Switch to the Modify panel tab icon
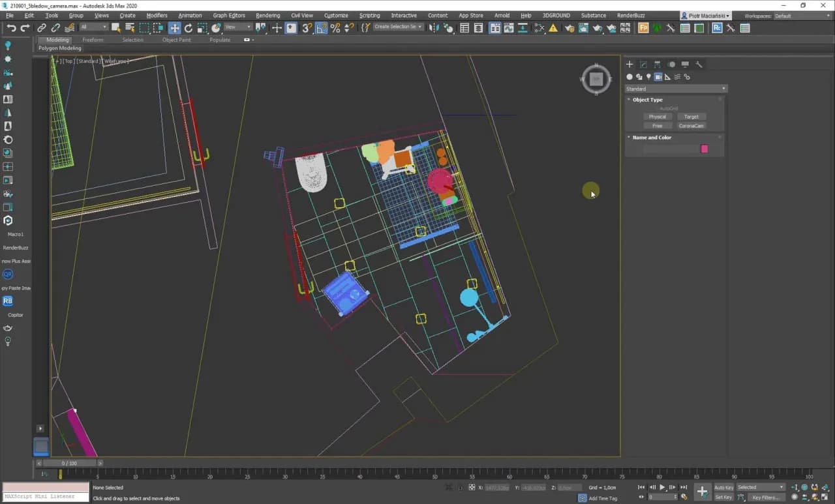This screenshot has height=504, width=835. pyautogui.click(x=643, y=65)
